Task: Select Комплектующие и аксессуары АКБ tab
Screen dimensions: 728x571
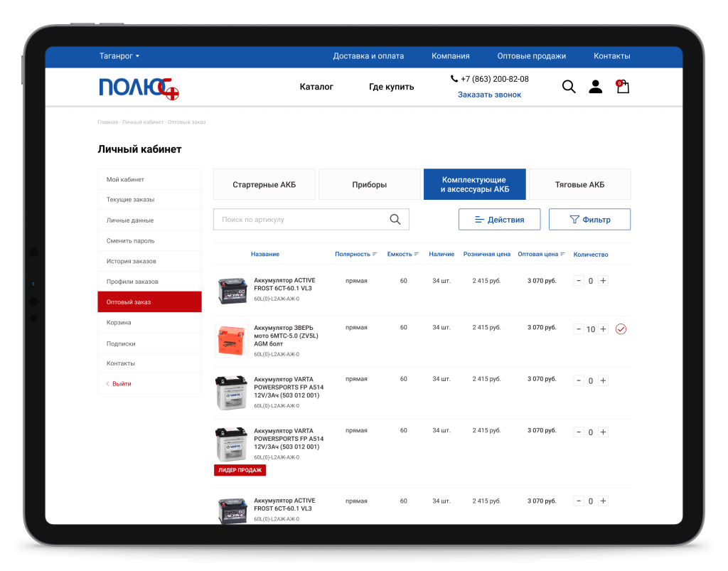Action: tap(474, 184)
